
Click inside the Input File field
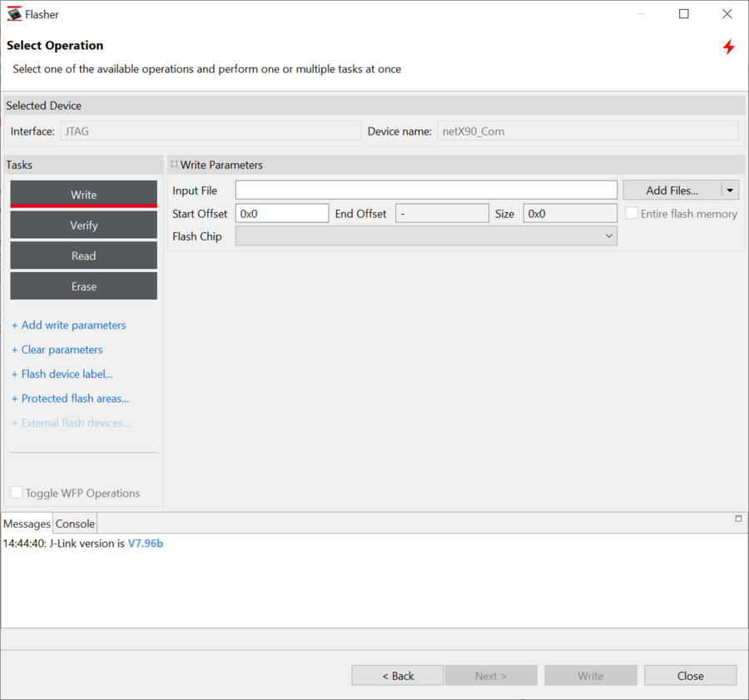pyautogui.click(x=424, y=190)
